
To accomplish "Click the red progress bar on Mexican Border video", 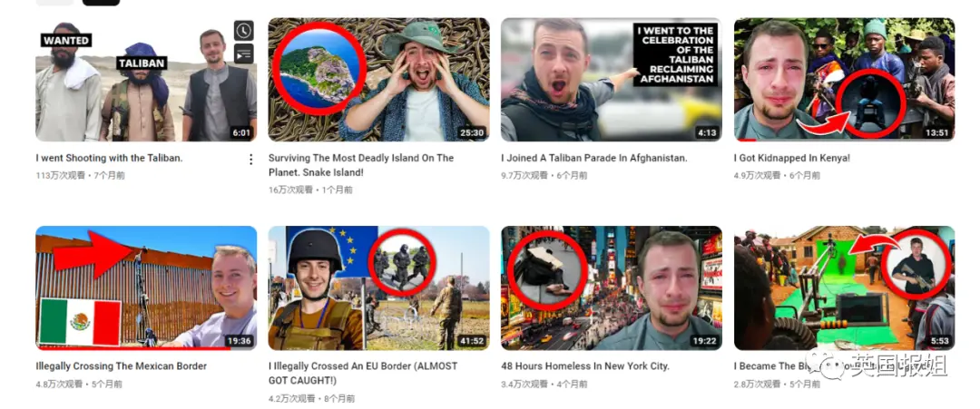I will pyautogui.click(x=133, y=348).
